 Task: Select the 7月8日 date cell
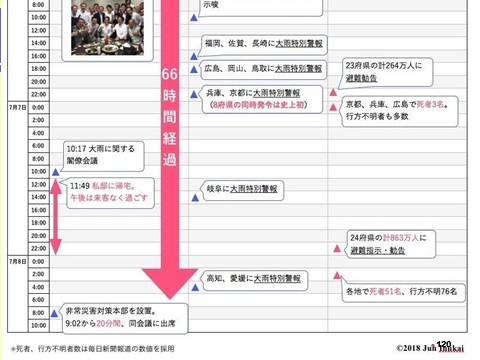point(17,261)
